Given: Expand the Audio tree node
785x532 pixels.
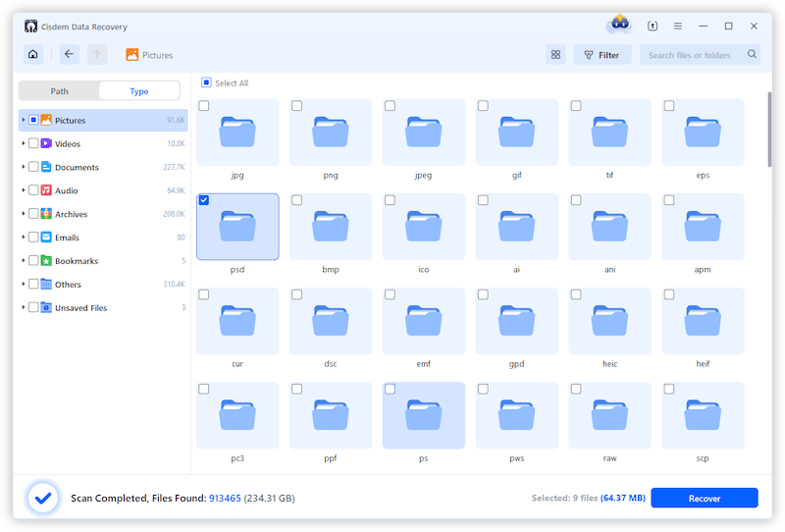Looking at the screenshot, I should [x=23, y=190].
